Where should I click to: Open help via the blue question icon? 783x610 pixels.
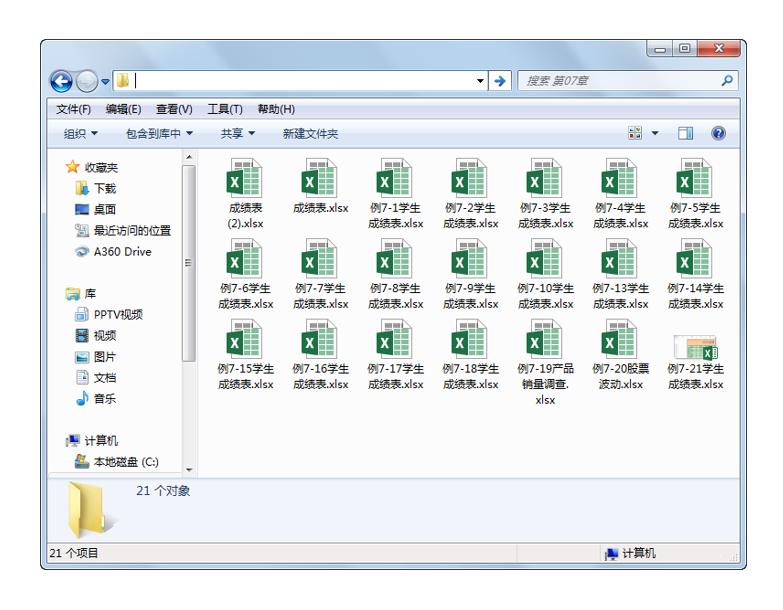718,133
